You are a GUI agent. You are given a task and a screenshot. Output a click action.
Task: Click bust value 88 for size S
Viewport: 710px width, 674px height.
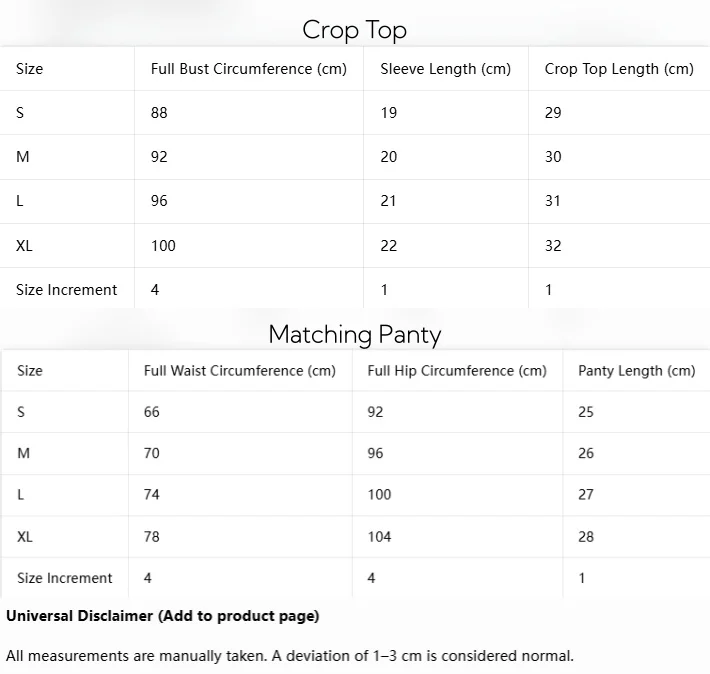pos(159,112)
